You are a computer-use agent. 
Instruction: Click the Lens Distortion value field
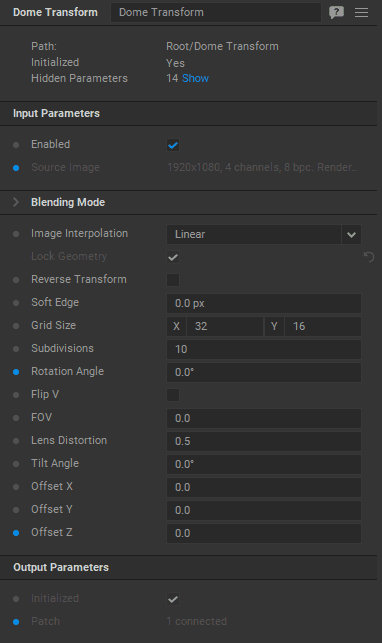pos(264,441)
